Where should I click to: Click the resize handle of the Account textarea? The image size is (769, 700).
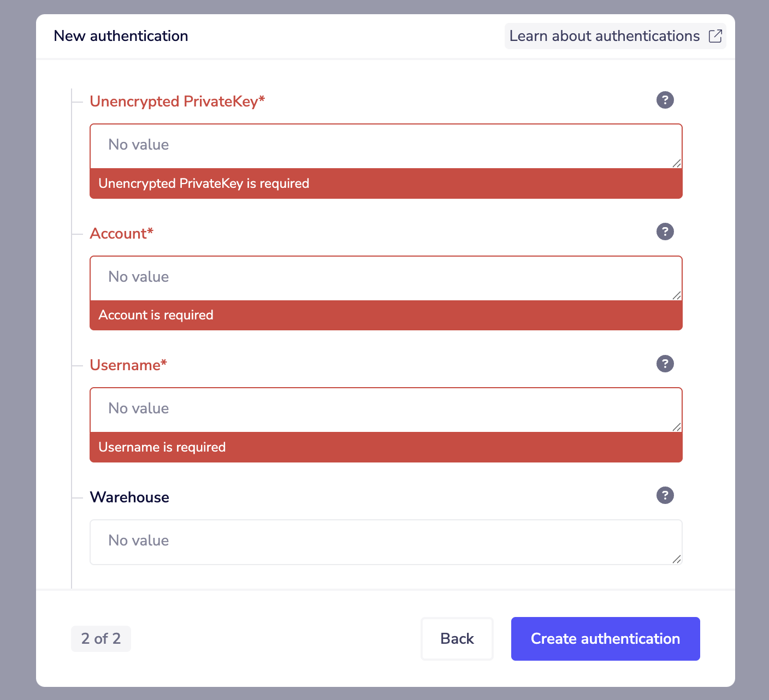pos(677,296)
